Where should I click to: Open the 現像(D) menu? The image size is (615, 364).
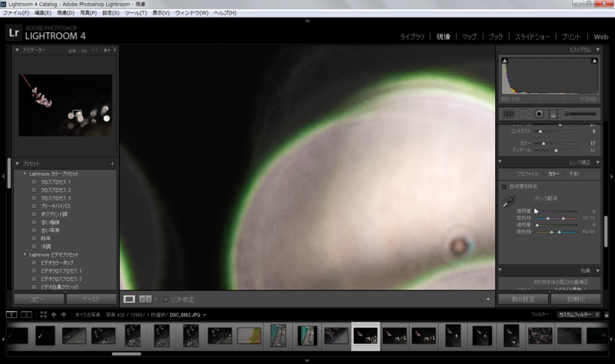[x=65, y=13]
